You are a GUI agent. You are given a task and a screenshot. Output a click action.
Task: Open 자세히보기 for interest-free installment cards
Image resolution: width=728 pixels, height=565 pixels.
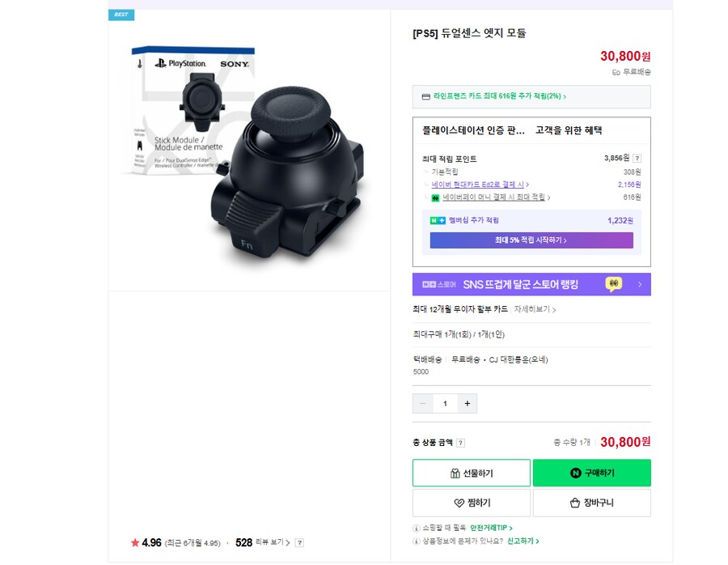pos(533,308)
